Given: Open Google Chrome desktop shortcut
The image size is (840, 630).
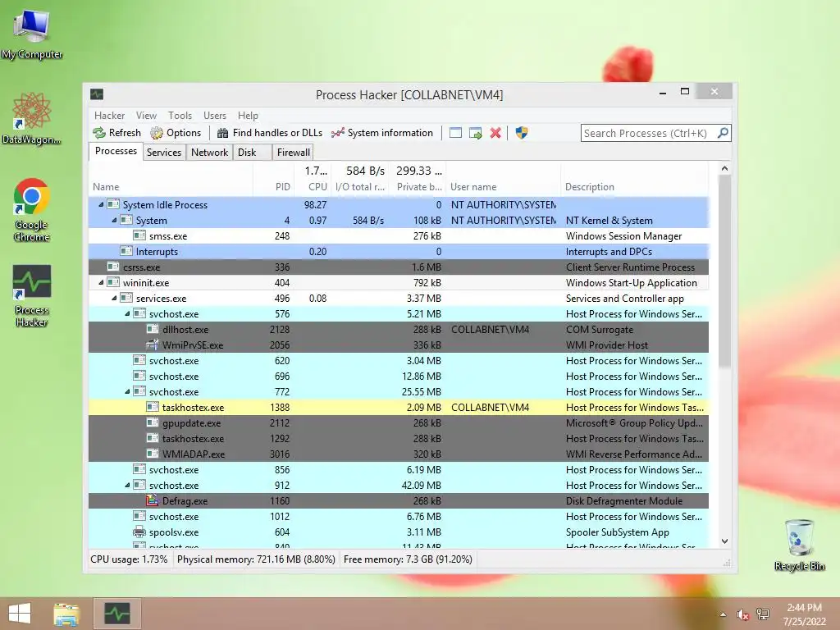Looking at the screenshot, I should click(32, 210).
